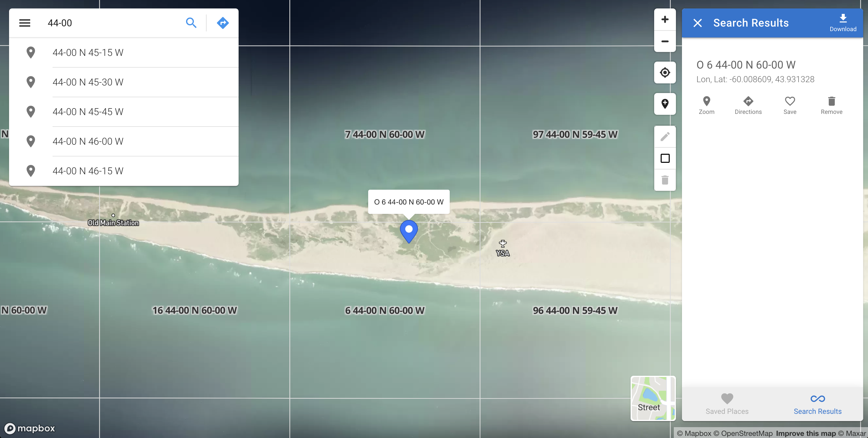Viewport: 868px width, 438px height.
Task: Toggle the hamburger menu open
Action: point(24,22)
